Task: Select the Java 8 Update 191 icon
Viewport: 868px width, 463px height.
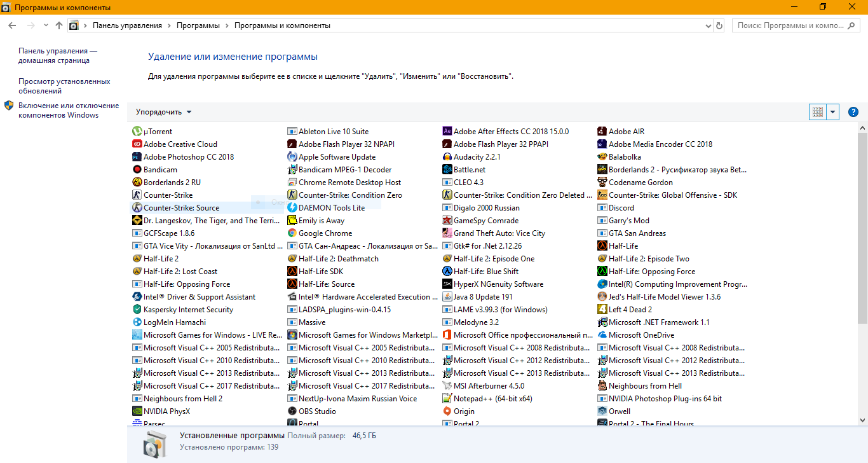Action: (x=447, y=297)
